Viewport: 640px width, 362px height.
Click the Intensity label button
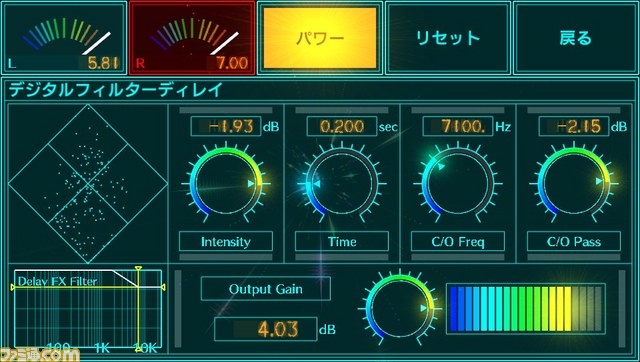(226, 242)
